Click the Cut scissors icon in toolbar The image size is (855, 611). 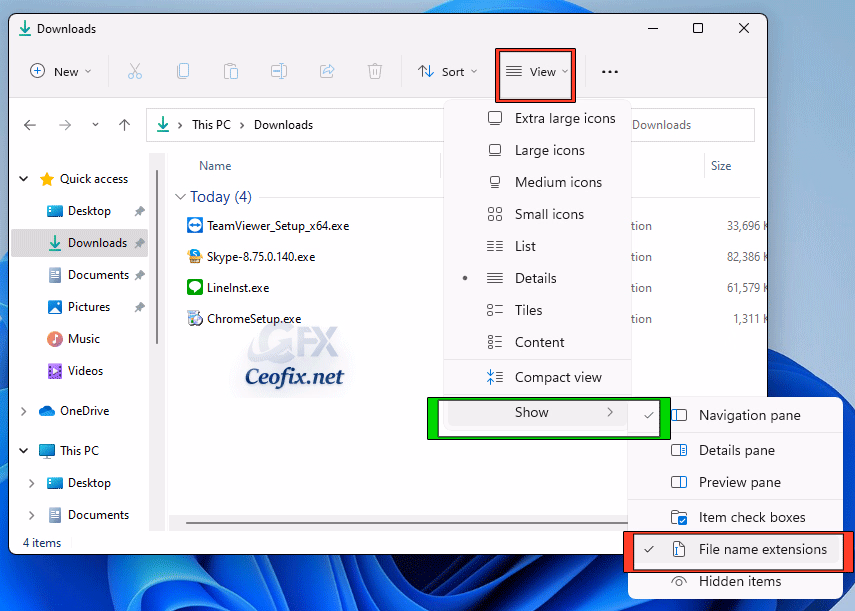135,71
